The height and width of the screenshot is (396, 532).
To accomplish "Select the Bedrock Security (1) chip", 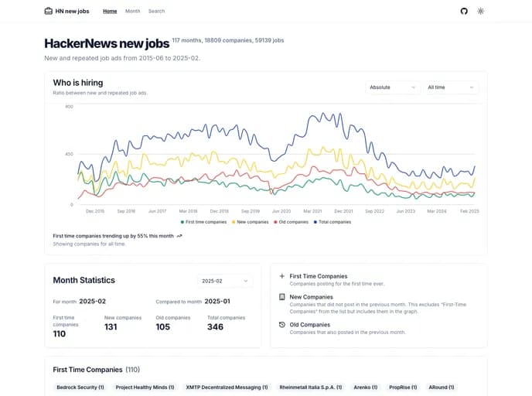I will (80, 387).
